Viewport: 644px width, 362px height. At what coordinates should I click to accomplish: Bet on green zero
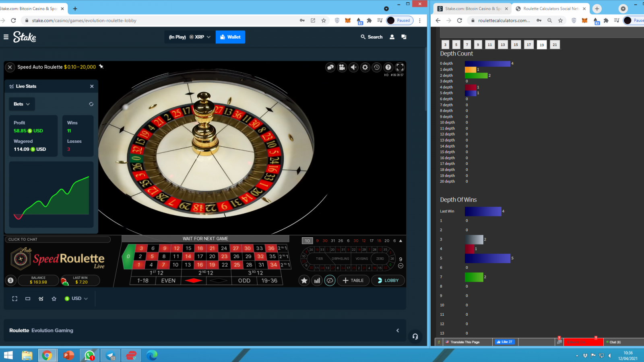click(x=128, y=256)
